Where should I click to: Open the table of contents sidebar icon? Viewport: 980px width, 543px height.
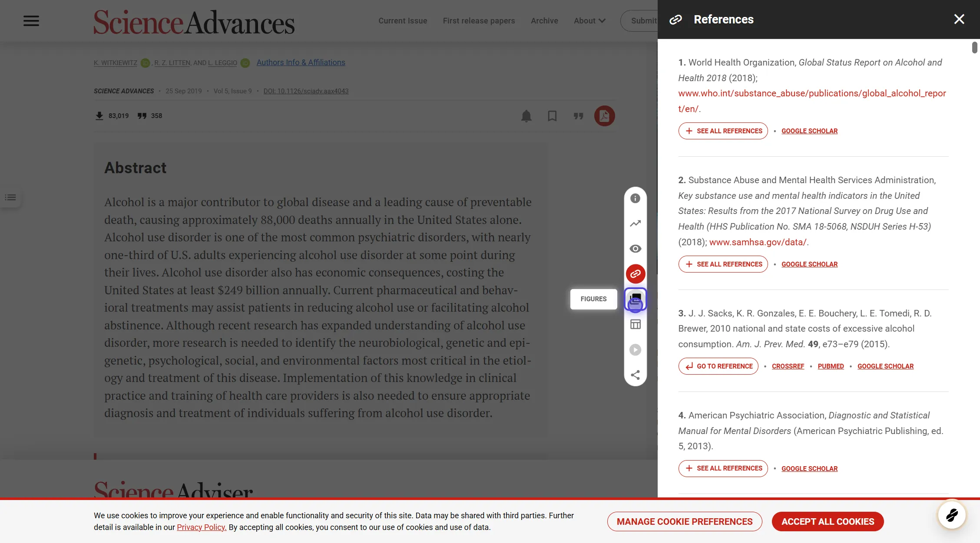pos(10,197)
